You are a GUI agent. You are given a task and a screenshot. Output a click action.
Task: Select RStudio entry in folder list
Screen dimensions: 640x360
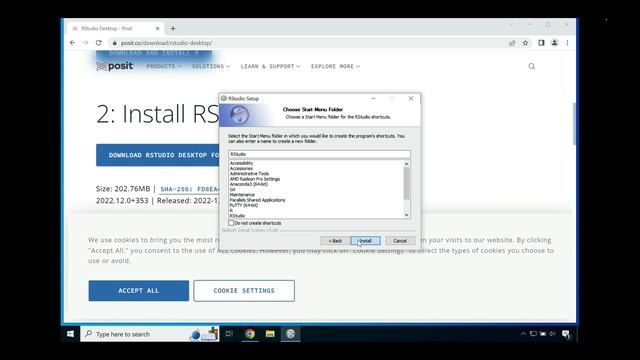pyautogui.click(x=237, y=216)
